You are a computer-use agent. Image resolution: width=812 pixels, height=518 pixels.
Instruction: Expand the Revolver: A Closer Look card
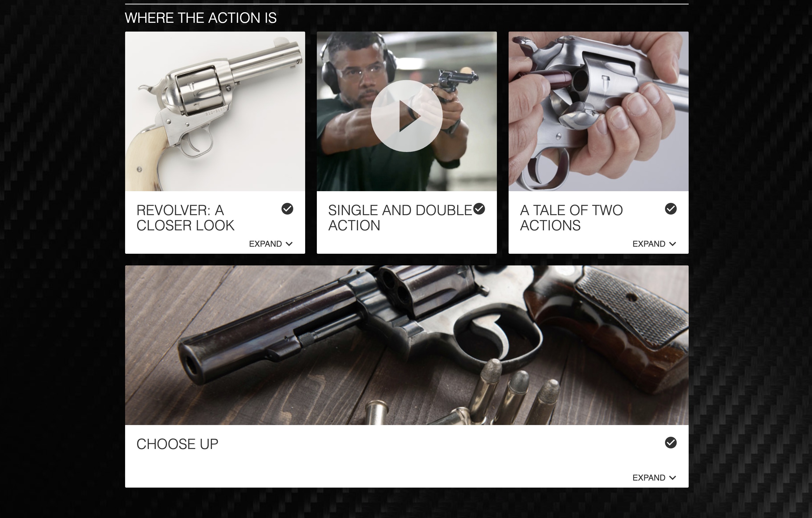click(x=271, y=244)
